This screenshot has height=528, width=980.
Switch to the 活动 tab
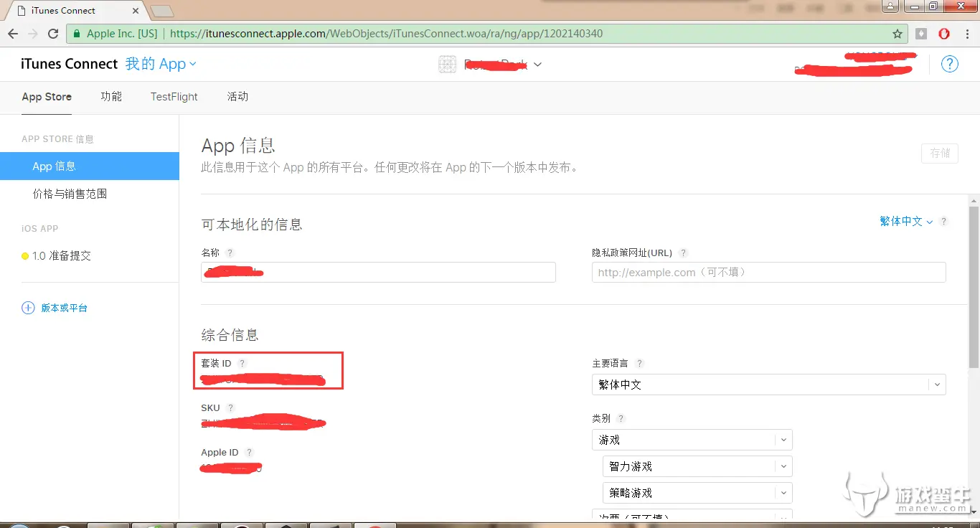[x=237, y=96]
